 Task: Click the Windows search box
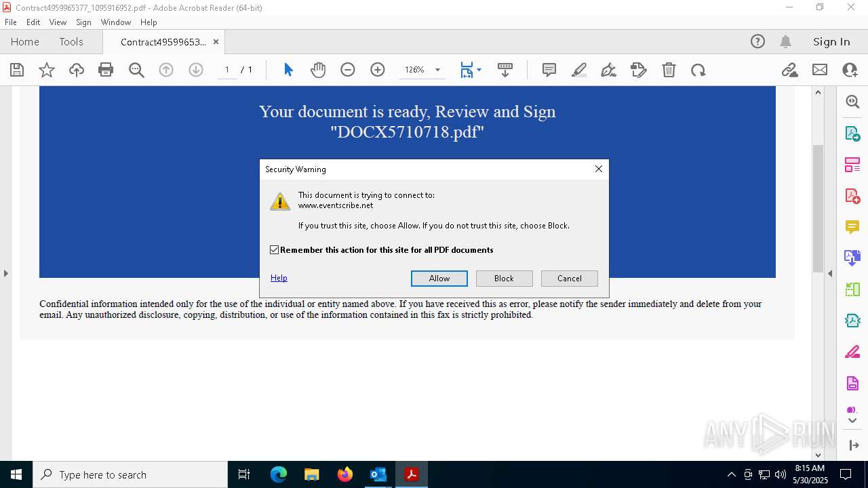130,474
